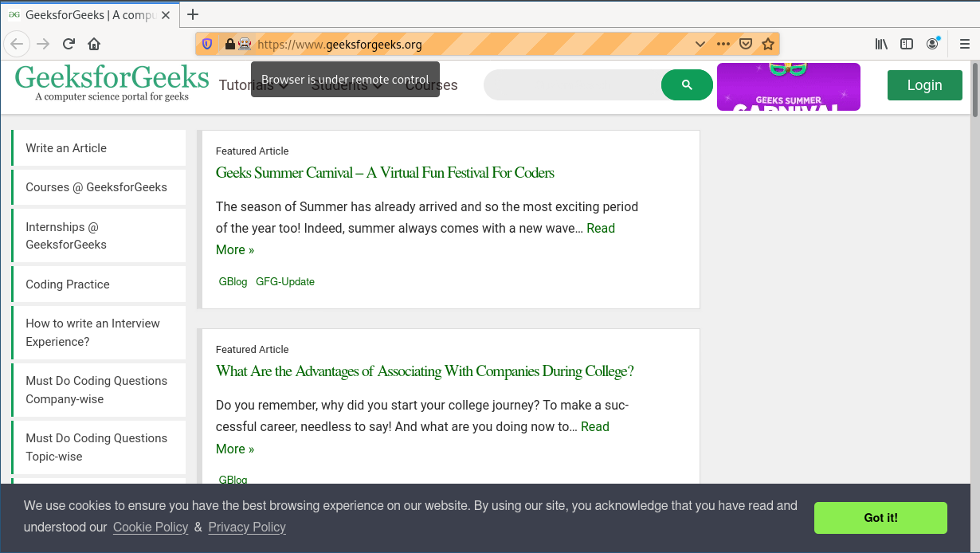Reload the page with the refresh icon

click(x=69, y=44)
